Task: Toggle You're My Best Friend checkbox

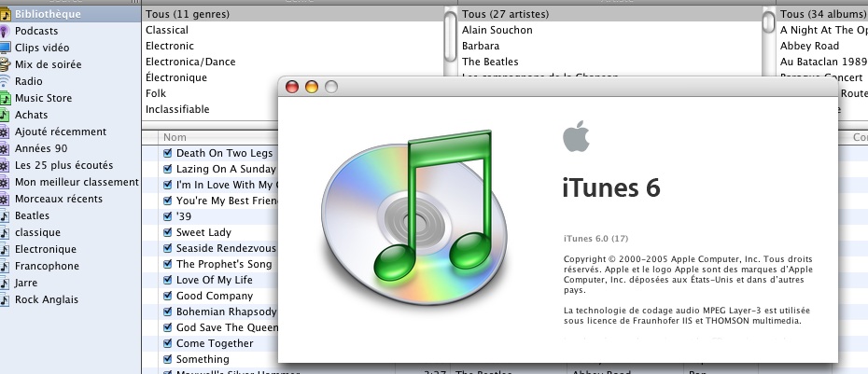Action: click(168, 201)
